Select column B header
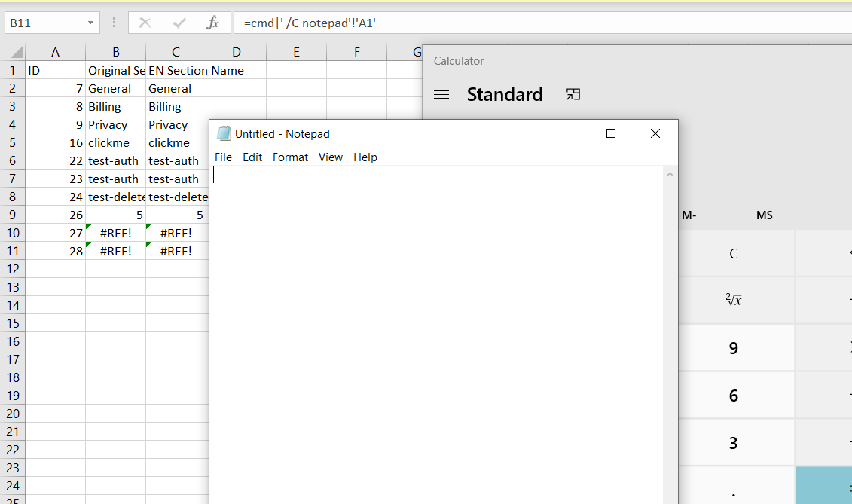The height and width of the screenshot is (504, 852). click(x=116, y=52)
